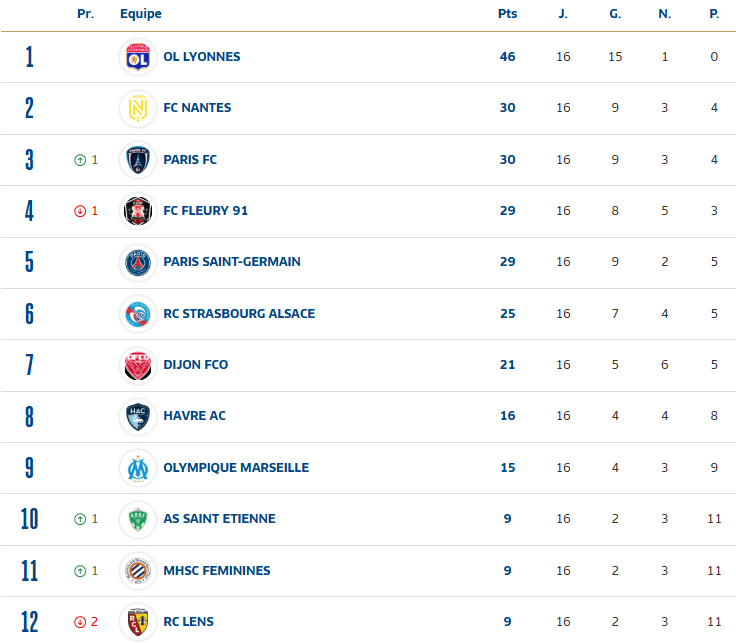Click the Pts column header
Screen dimensions: 736x643
click(507, 14)
